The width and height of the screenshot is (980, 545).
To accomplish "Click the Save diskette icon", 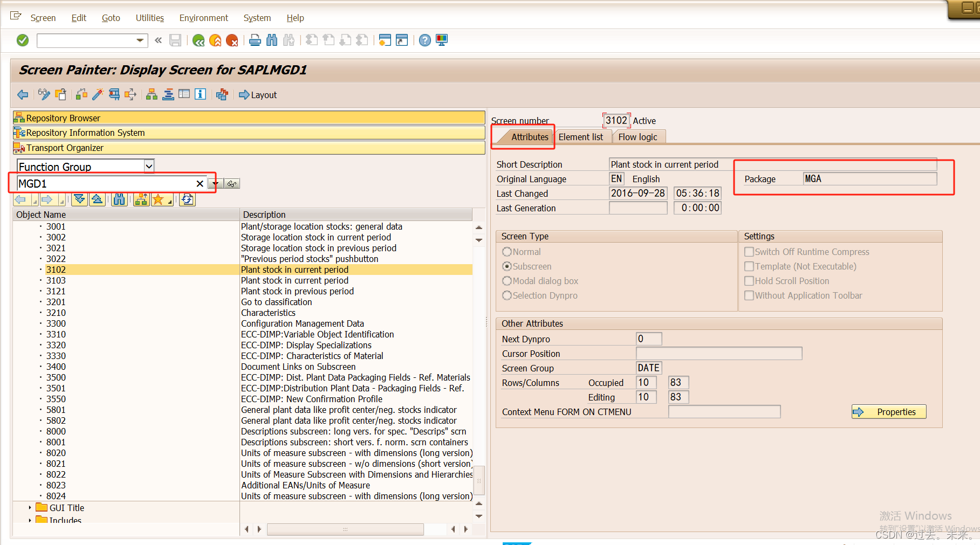I will coord(175,40).
